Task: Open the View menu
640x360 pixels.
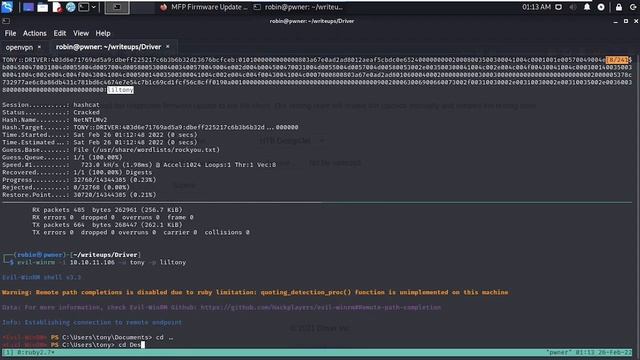Action: coord(81,33)
